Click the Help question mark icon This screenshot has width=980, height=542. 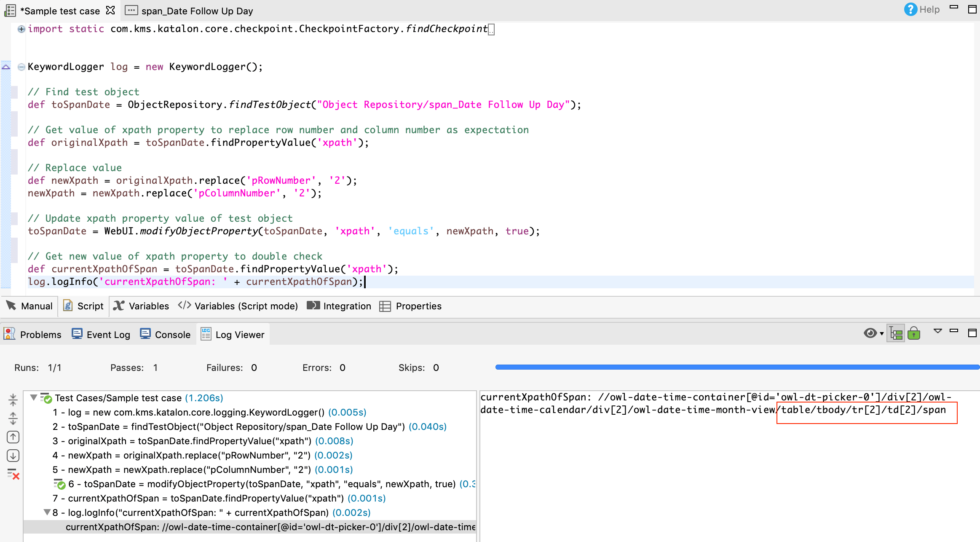click(x=910, y=9)
